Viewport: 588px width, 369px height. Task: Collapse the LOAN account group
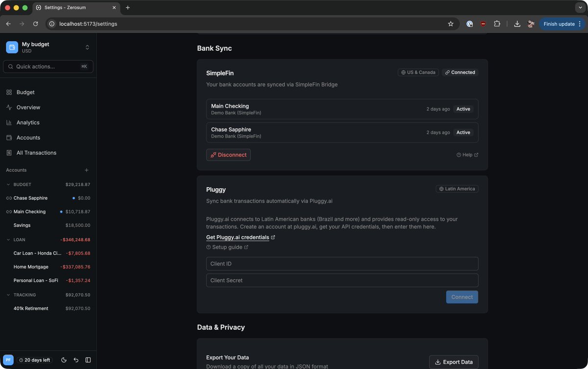click(8, 240)
